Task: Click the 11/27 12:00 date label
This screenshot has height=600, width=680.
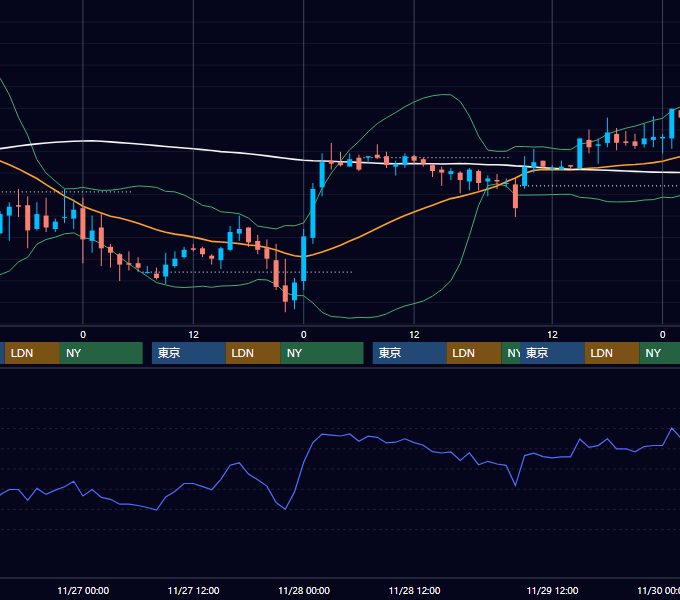Action: point(193,590)
